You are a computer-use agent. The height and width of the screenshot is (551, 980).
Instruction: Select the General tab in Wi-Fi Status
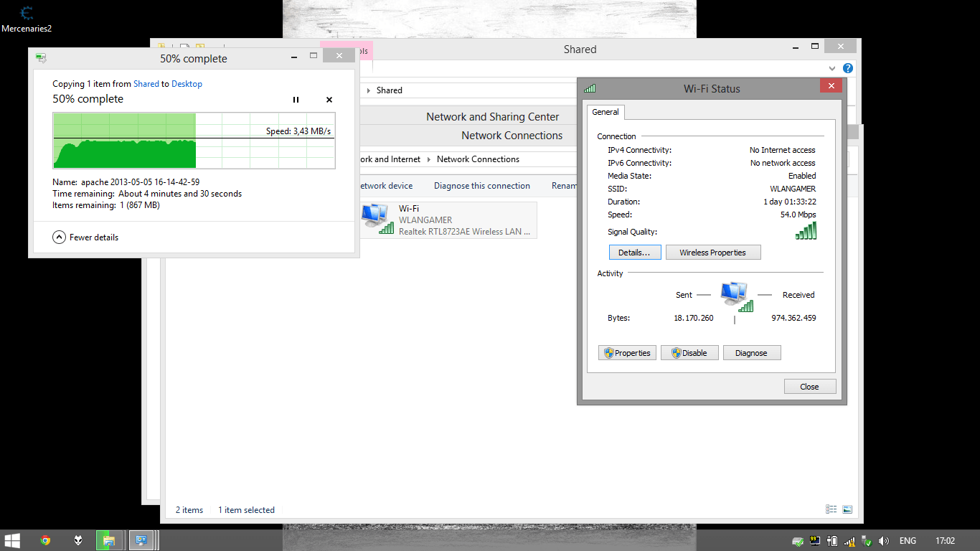(606, 112)
